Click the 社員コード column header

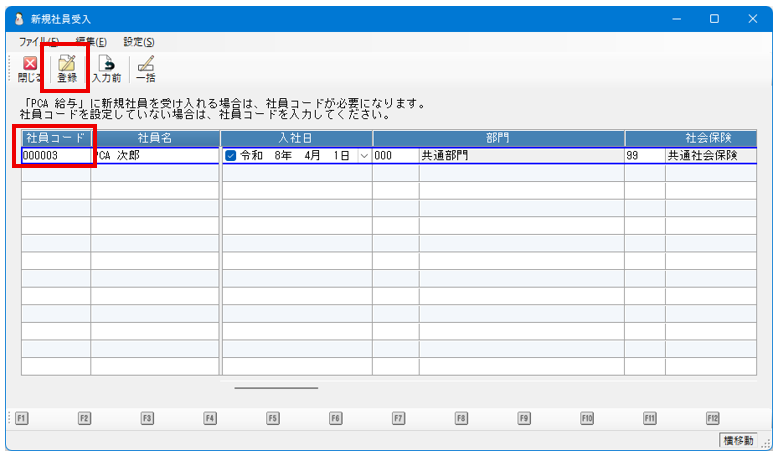click(x=56, y=137)
